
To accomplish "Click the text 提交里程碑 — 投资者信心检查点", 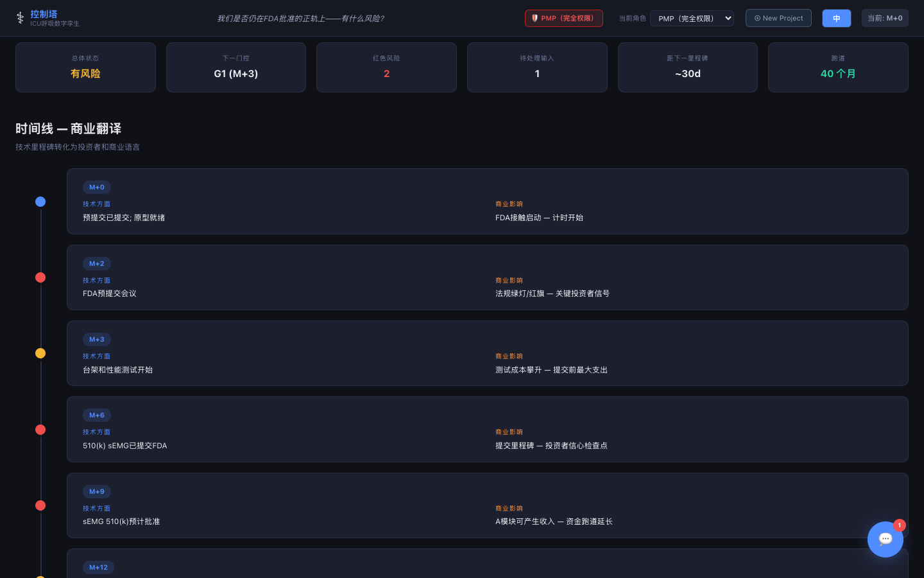I will coord(551,446).
